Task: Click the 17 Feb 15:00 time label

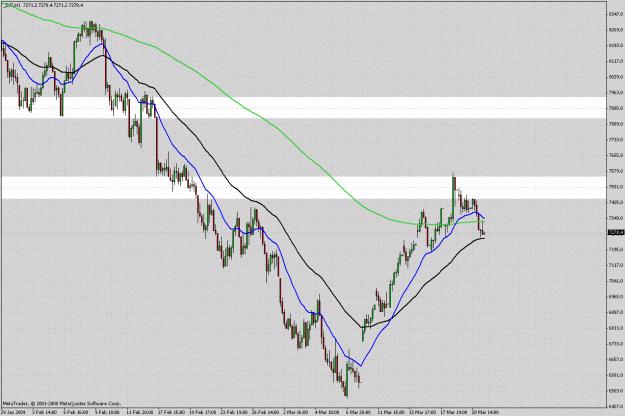Action: 171,412
